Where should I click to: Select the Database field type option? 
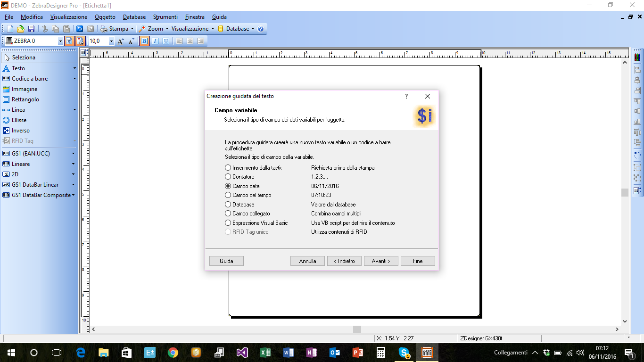click(228, 205)
